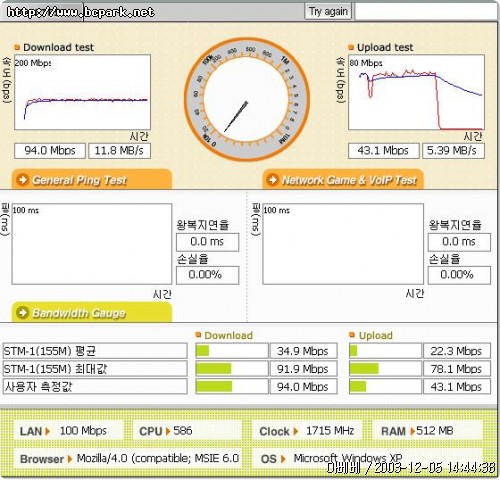Click the download bar for 34.9 Mbps
The width and height of the screenshot is (500, 480).
click(x=232, y=351)
